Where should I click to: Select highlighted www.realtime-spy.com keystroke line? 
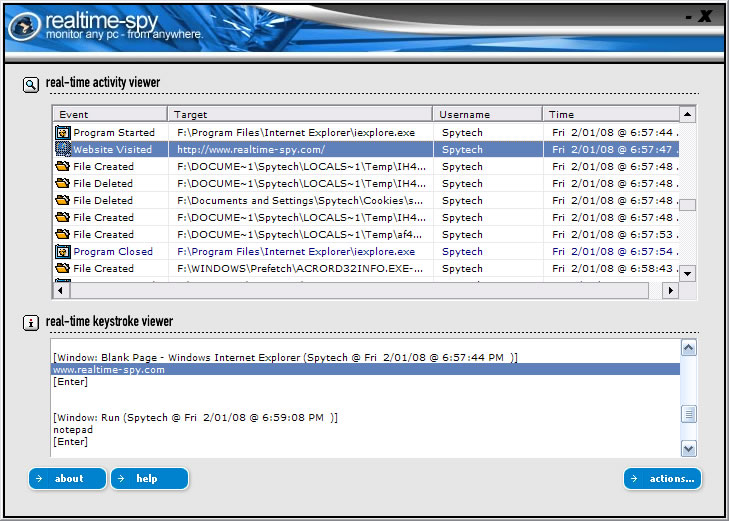pyautogui.click(x=365, y=369)
